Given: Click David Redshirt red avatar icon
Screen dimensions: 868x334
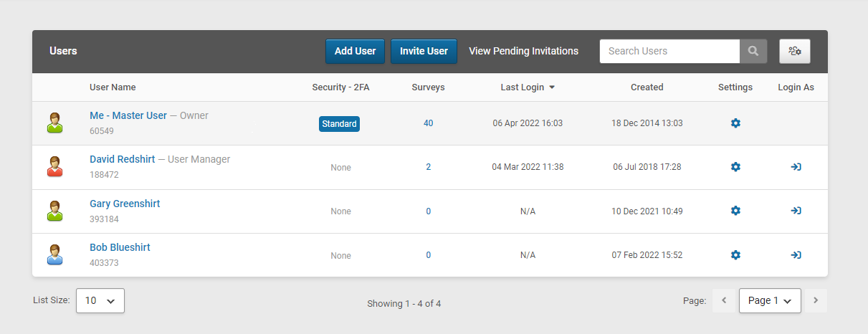Looking at the screenshot, I should pos(54,167).
